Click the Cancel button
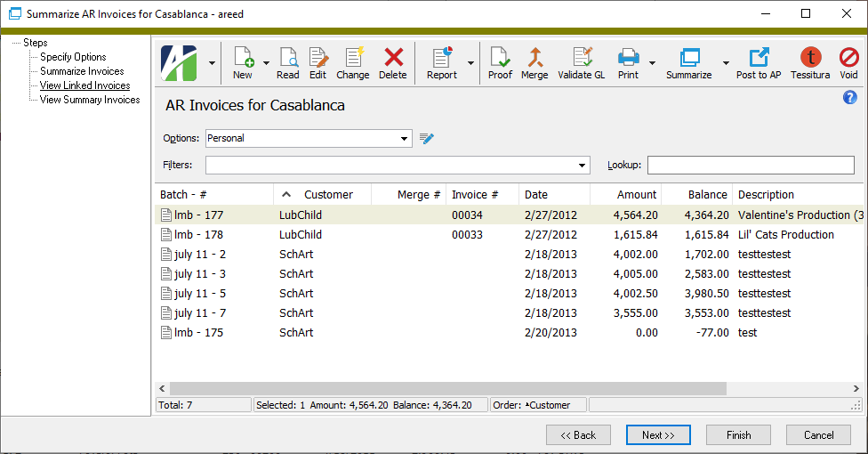 point(818,435)
